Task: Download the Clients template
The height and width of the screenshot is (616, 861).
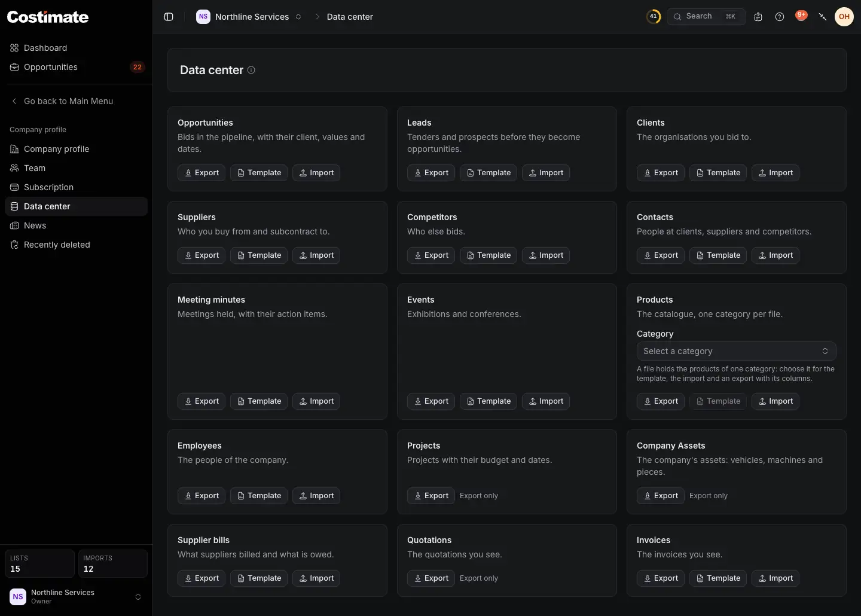Action: pyautogui.click(x=718, y=173)
